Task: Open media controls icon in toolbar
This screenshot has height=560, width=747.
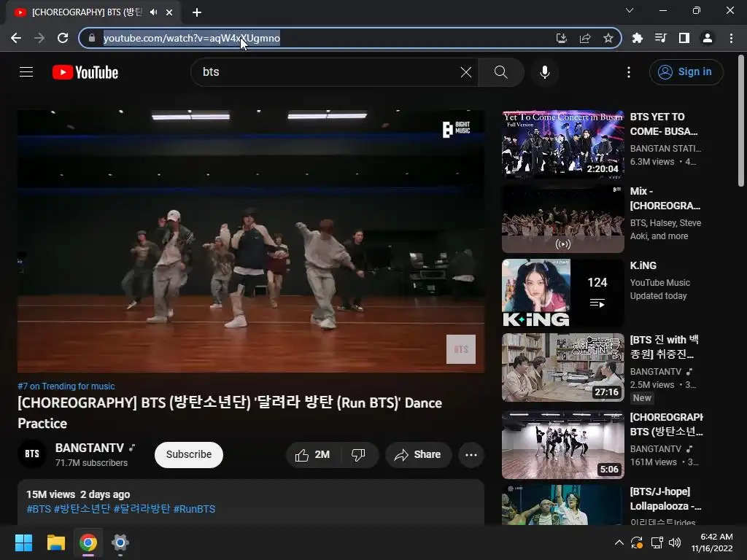Action: [661, 38]
